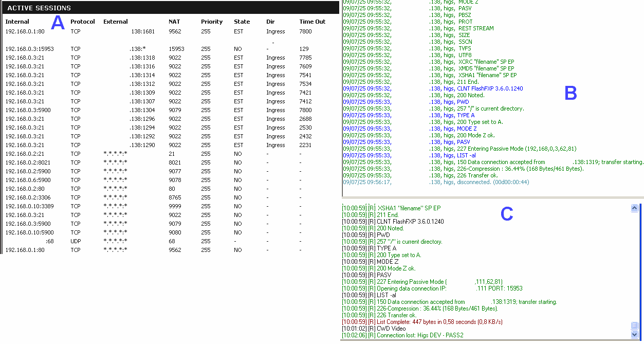Click the 'REST STREAM' line in timestamped log
This screenshot has height=344, width=644.
click(x=418, y=28)
